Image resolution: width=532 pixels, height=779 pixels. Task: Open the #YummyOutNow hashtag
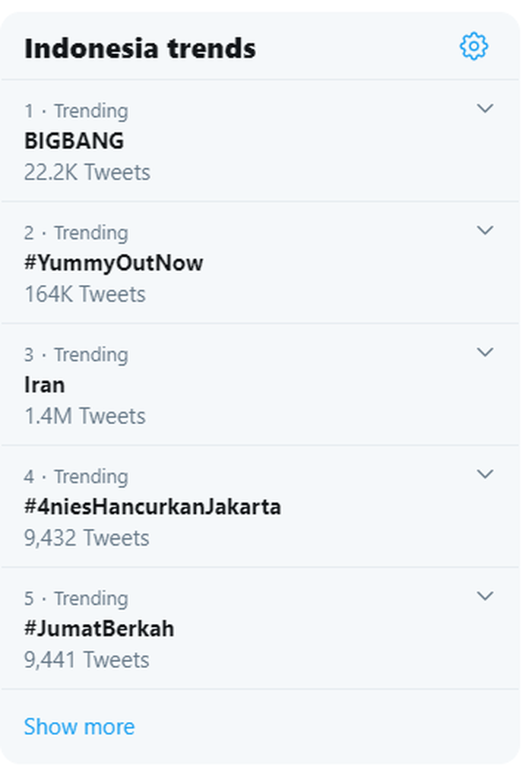pos(114,263)
